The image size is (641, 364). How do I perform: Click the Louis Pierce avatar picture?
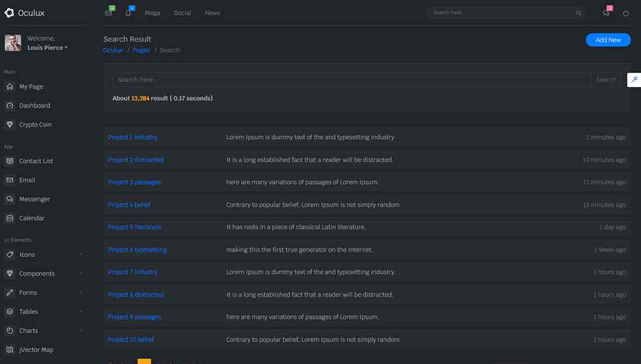click(13, 43)
